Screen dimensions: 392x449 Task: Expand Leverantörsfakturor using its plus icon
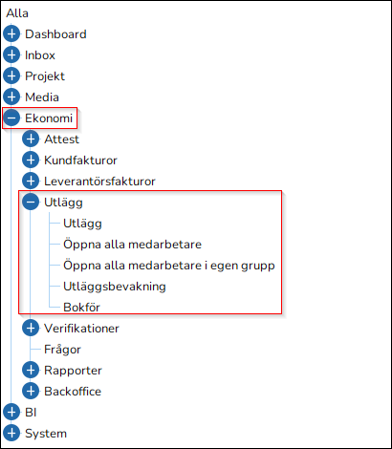point(31,181)
